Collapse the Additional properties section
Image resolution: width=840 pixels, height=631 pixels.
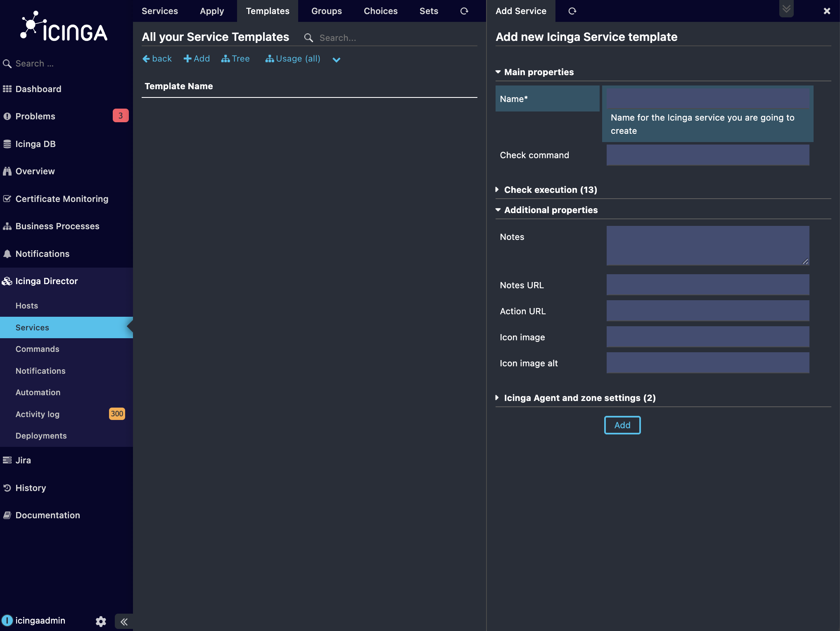(551, 210)
